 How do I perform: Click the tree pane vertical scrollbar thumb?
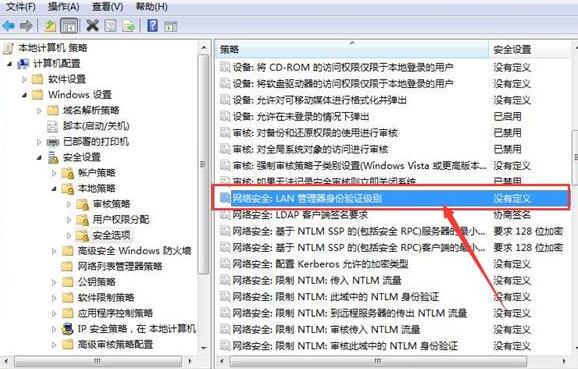(x=203, y=164)
